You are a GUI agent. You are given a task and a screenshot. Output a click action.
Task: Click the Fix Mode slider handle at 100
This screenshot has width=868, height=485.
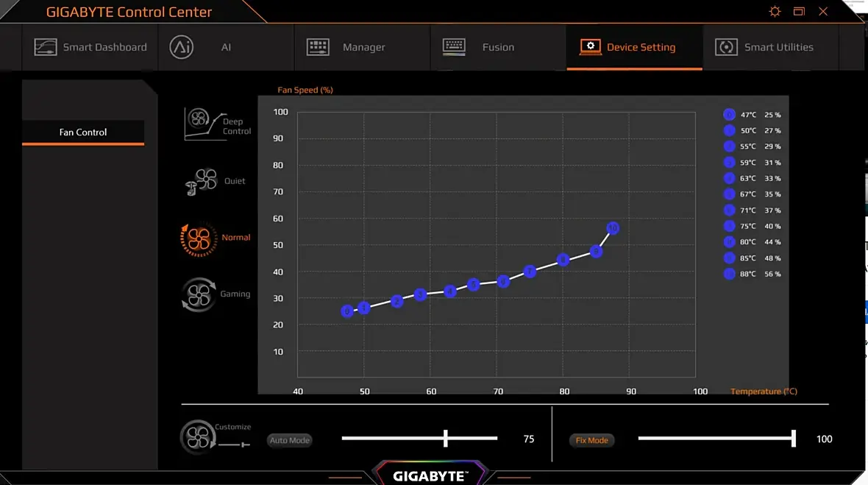pos(793,439)
